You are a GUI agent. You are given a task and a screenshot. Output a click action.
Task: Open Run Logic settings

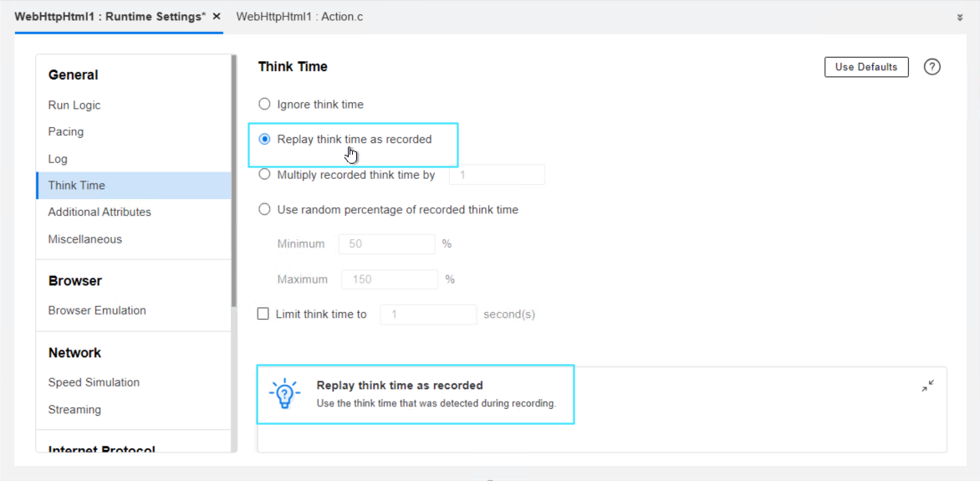[x=74, y=105]
